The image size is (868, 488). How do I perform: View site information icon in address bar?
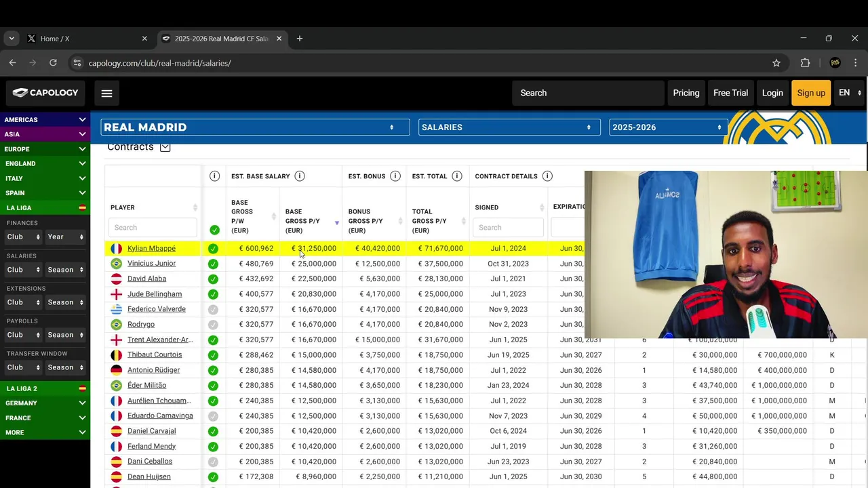coord(77,63)
